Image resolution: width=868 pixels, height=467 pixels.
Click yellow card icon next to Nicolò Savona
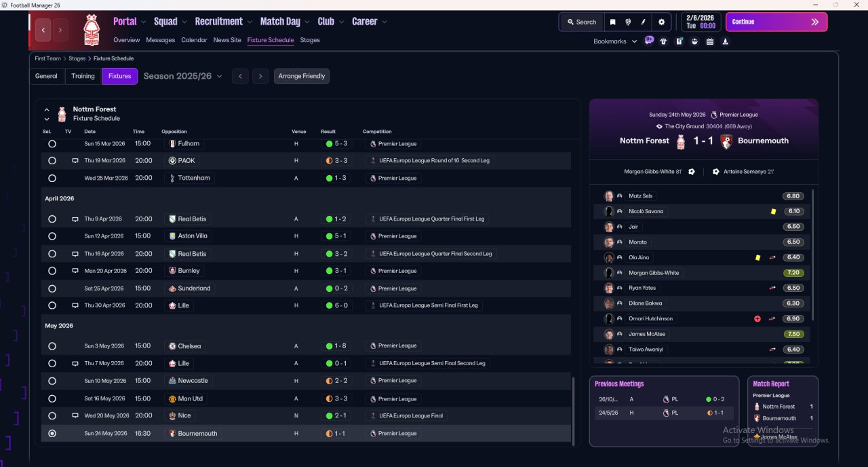(773, 211)
